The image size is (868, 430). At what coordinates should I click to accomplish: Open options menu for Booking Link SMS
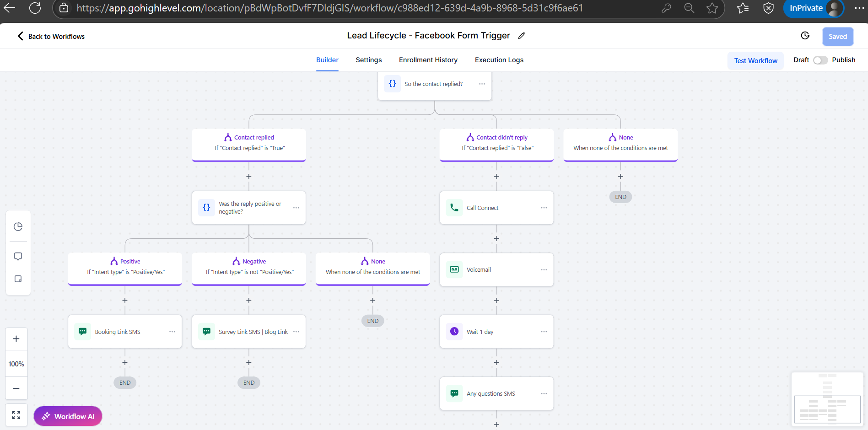pos(172,332)
